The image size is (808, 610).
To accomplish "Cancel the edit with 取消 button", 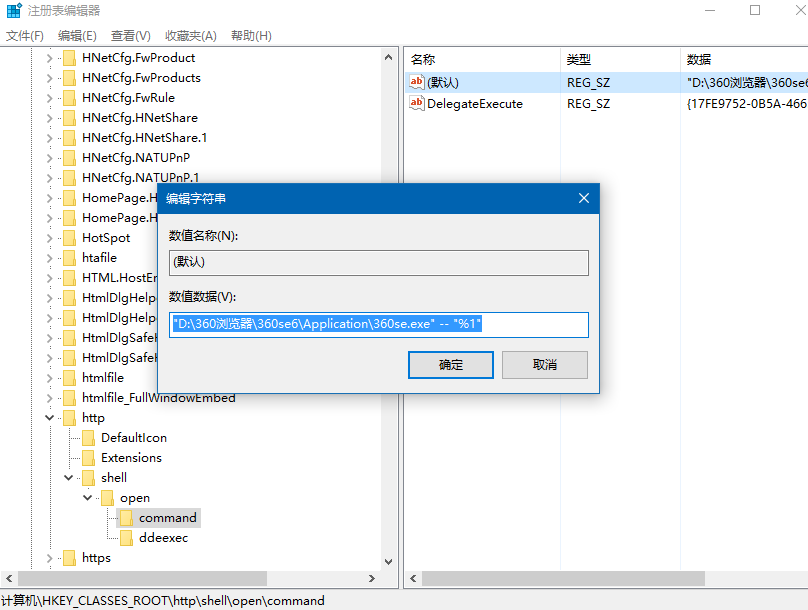I will click(x=545, y=365).
